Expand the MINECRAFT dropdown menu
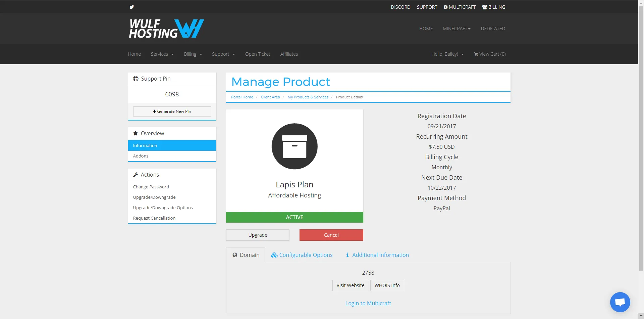Viewport: 644px width, 319px height. point(457,29)
